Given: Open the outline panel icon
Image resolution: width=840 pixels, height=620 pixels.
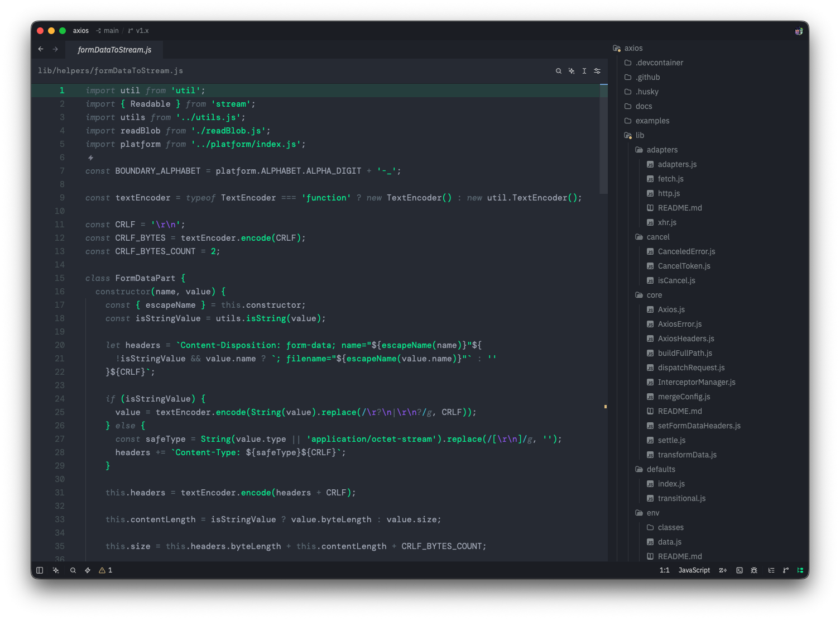Looking at the screenshot, I should 771,570.
